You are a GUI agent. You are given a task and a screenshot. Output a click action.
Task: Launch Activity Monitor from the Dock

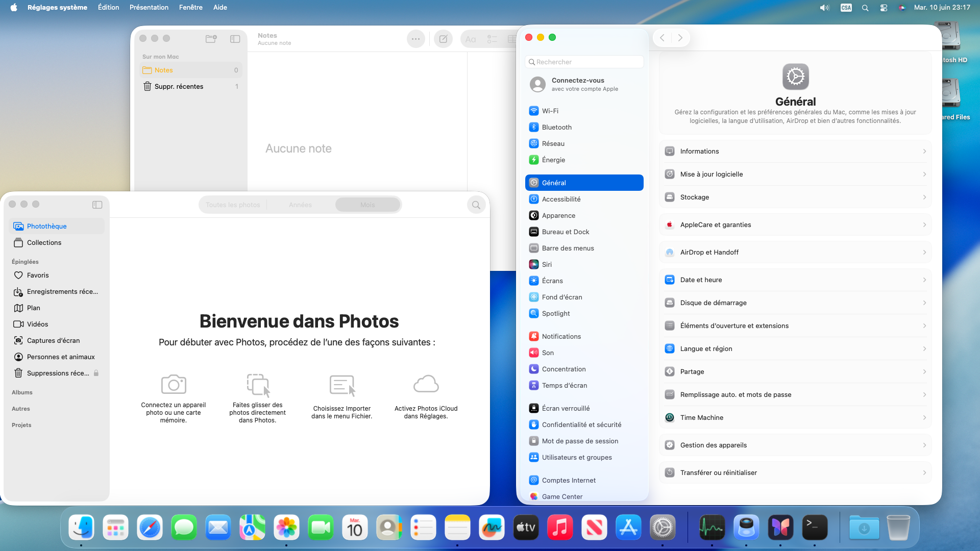point(712,528)
